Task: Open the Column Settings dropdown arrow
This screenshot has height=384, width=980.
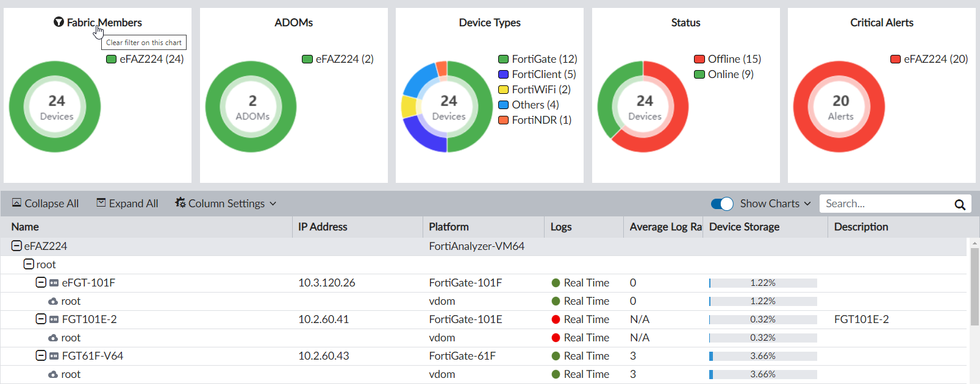Action: pyautogui.click(x=273, y=204)
